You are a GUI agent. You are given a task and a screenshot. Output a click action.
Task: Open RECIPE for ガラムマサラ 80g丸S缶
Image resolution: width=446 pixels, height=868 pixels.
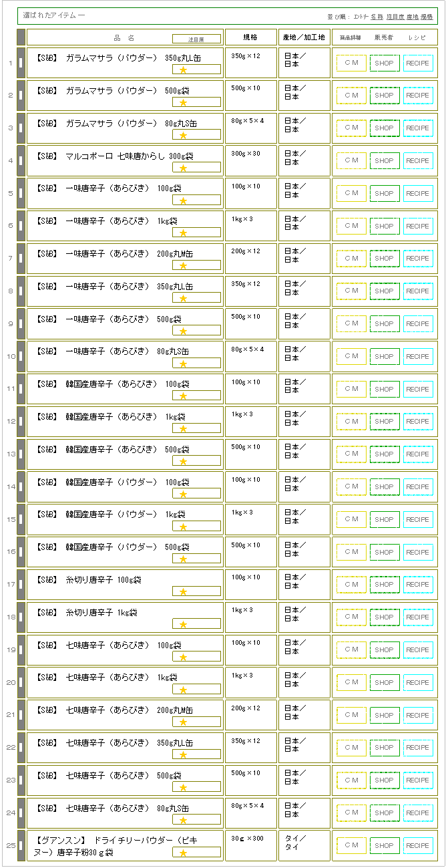click(418, 128)
